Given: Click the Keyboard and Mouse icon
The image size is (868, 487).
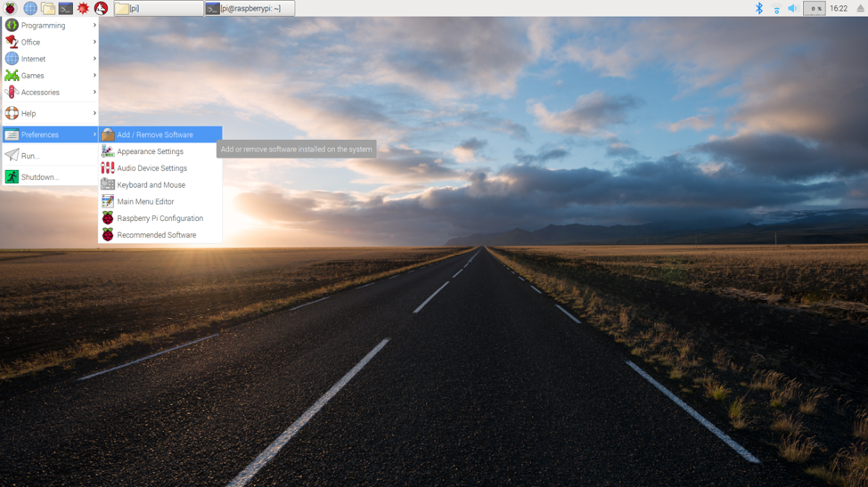Looking at the screenshot, I should 108,184.
